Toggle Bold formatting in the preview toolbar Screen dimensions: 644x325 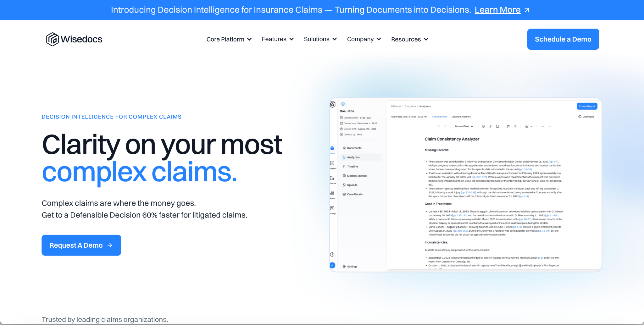tap(483, 126)
